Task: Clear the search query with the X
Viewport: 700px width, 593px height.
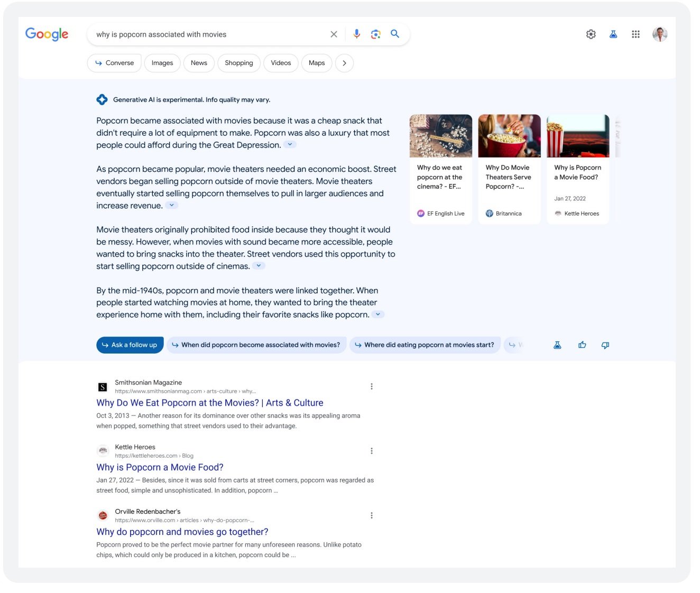Action: pyautogui.click(x=334, y=34)
